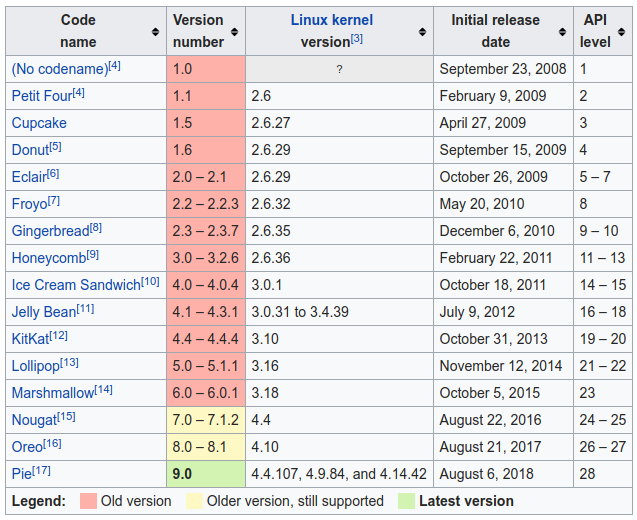Open the Marshmallow link
The height and width of the screenshot is (520, 637).
[53, 393]
